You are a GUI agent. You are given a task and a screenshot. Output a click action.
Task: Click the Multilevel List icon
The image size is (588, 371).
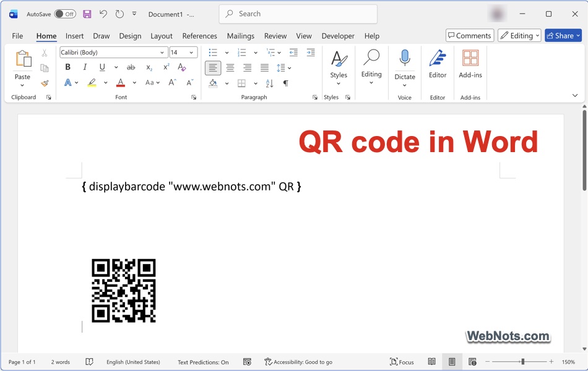click(x=270, y=53)
